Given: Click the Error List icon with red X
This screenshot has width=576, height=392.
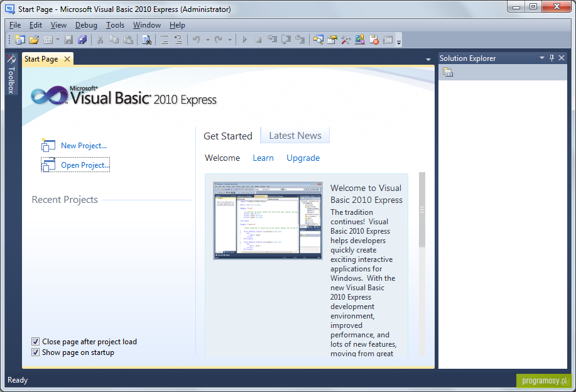Looking at the screenshot, I should 374,40.
